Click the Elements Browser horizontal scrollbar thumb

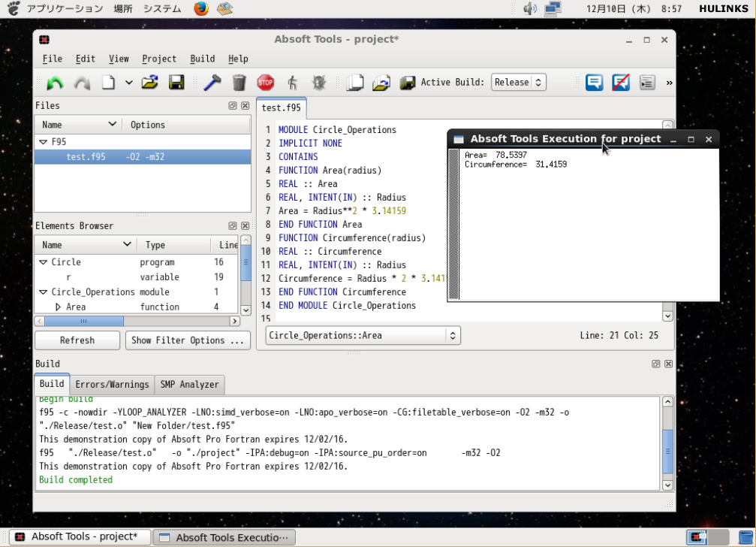pyautogui.click(x=84, y=321)
